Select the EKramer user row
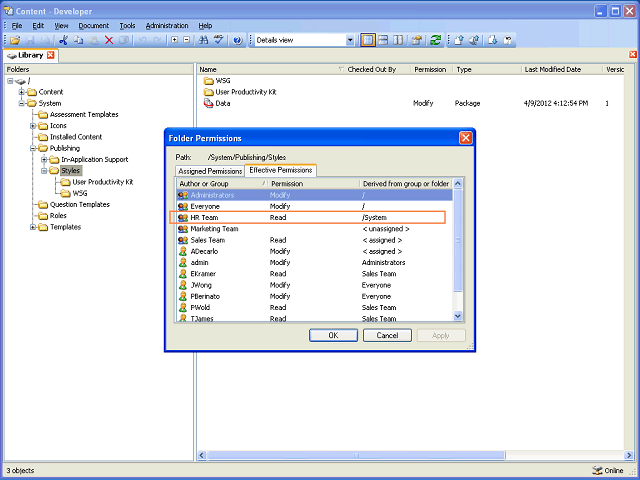 coord(315,274)
